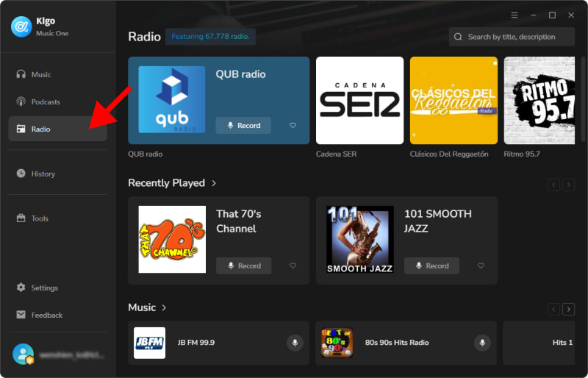Click the envelope icon beside Feedback
The height and width of the screenshot is (378, 588).
pos(21,315)
